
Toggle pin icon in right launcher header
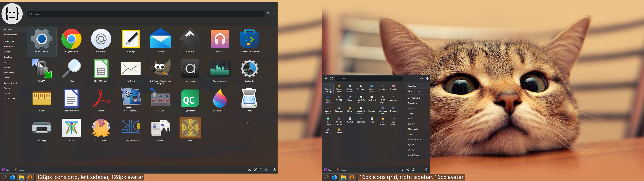[326, 78]
